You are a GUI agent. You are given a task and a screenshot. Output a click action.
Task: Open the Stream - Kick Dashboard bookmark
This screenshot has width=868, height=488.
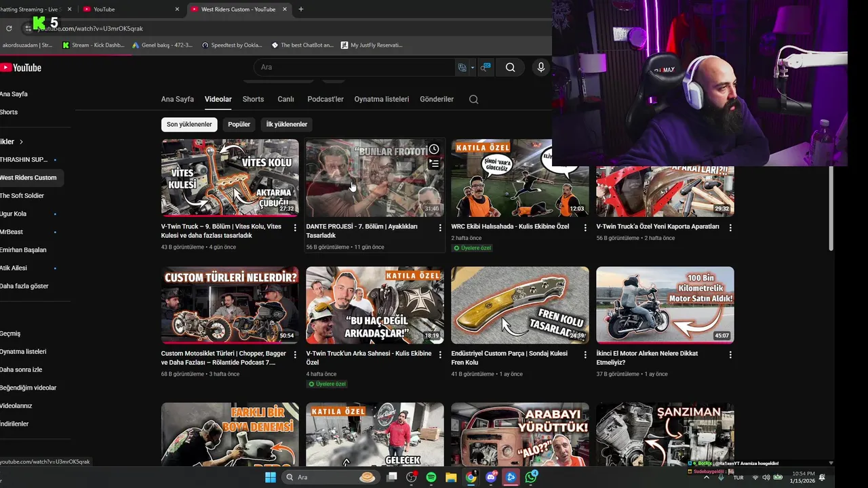[x=93, y=45]
